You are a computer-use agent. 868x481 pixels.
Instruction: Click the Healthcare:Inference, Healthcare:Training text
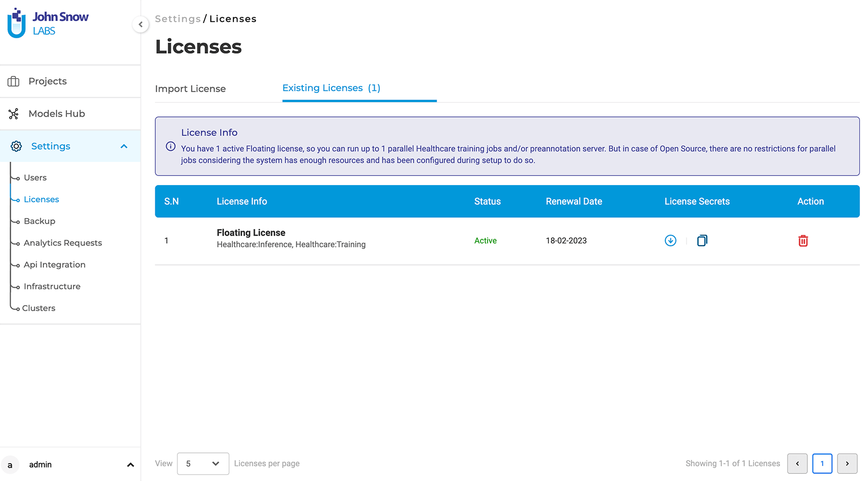point(291,244)
